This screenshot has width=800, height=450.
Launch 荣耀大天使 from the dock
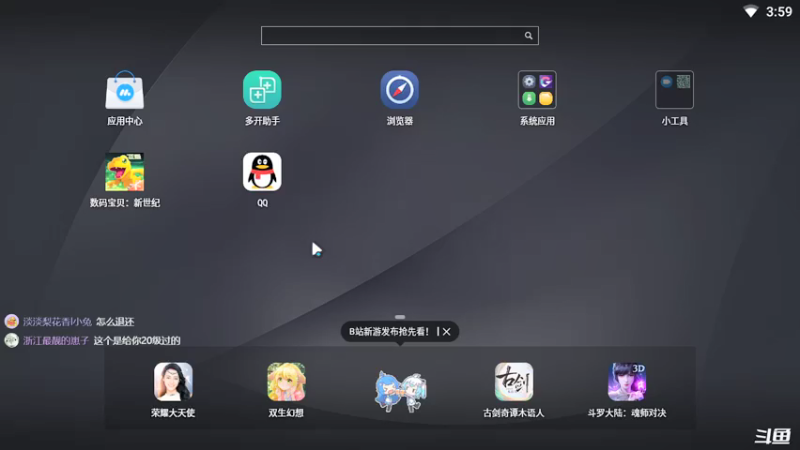pos(173,382)
